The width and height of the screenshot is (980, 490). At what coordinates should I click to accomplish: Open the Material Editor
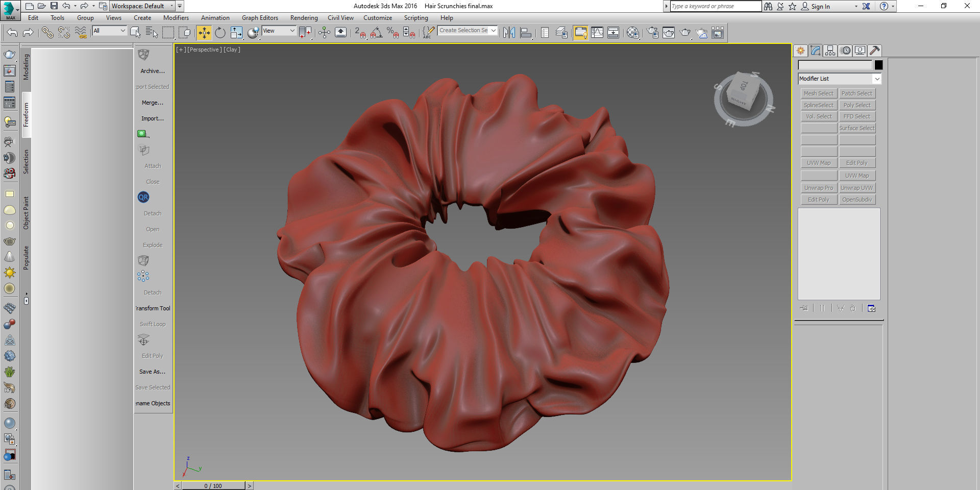coord(633,33)
